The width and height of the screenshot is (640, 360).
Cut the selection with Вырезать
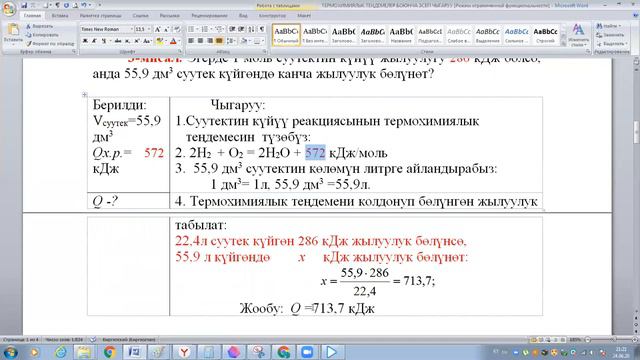click(40, 26)
